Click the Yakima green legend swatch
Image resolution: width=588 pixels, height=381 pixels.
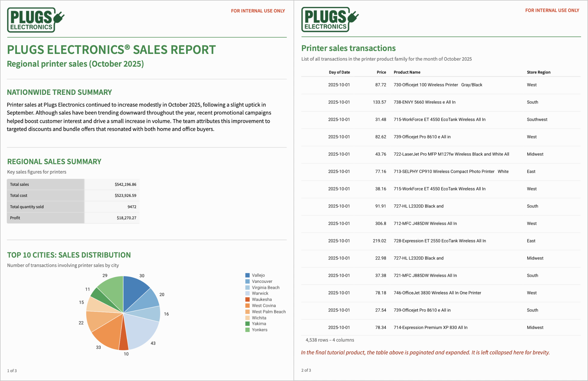(247, 323)
